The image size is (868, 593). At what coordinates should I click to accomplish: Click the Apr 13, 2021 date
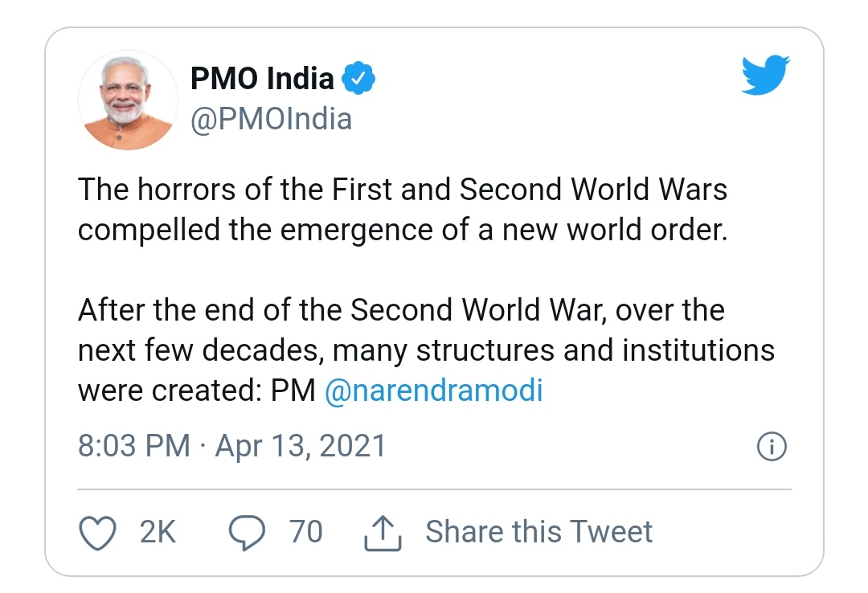301,446
